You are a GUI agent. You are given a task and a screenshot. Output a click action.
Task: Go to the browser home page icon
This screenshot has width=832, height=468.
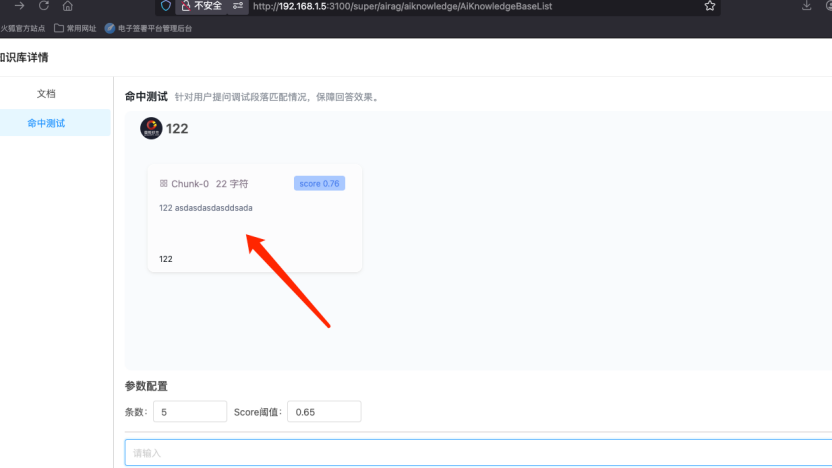click(68, 6)
